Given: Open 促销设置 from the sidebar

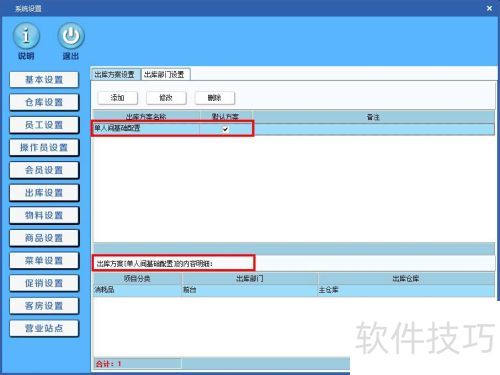Looking at the screenshot, I should coord(44,283).
